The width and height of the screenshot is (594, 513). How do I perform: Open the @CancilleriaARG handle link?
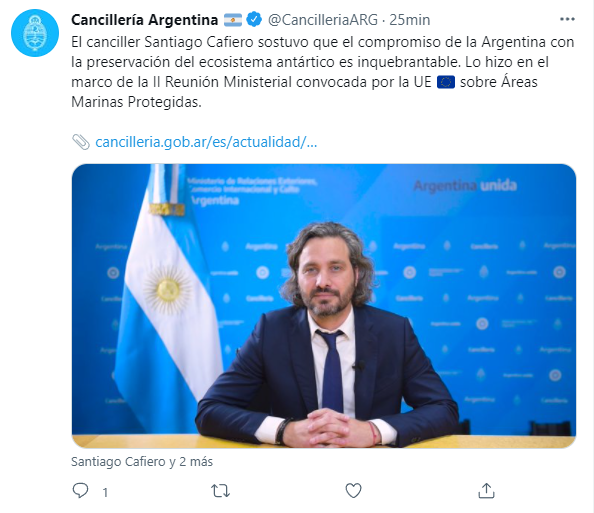click(x=323, y=20)
